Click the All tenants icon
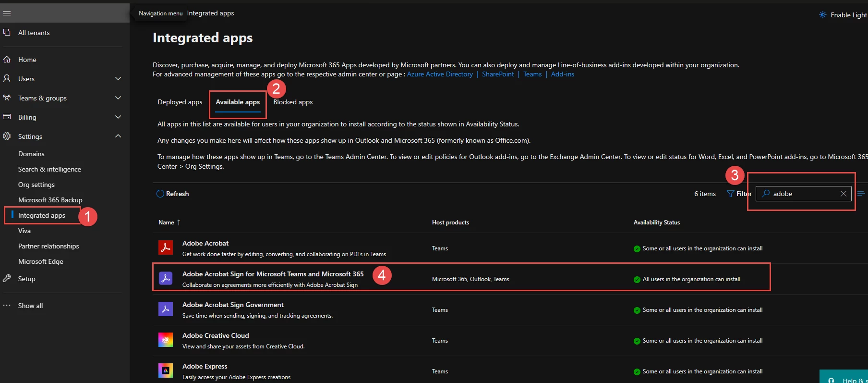This screenshot has height=383, width=868. [7, 33]
